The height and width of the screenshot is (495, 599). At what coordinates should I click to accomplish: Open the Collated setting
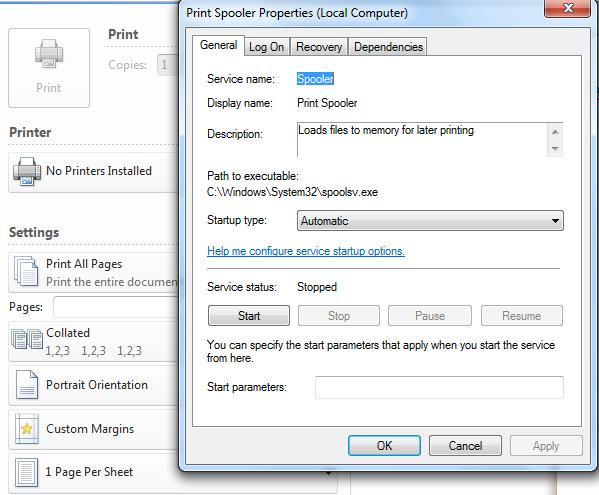(94, 341)
